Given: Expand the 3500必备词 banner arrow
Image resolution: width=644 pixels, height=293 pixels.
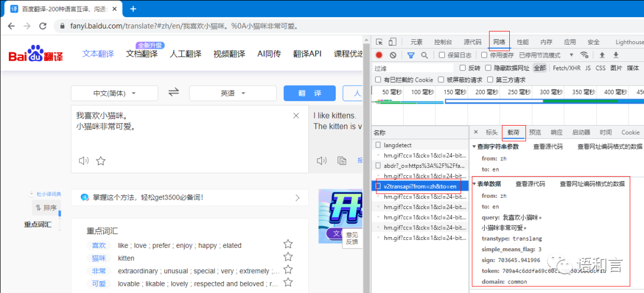Looking at the screenshot, I should 298,198.
